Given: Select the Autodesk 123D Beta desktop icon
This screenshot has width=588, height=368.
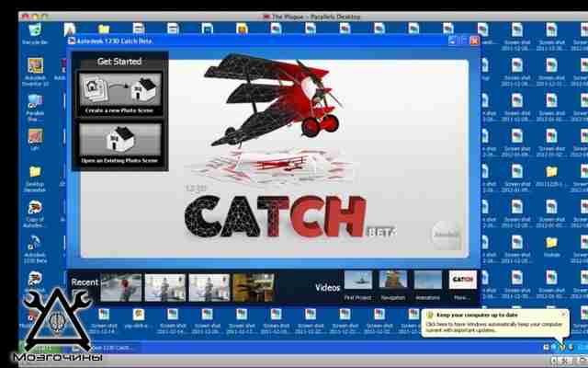Looking at the screenshot, I should (x=35, y=249).
